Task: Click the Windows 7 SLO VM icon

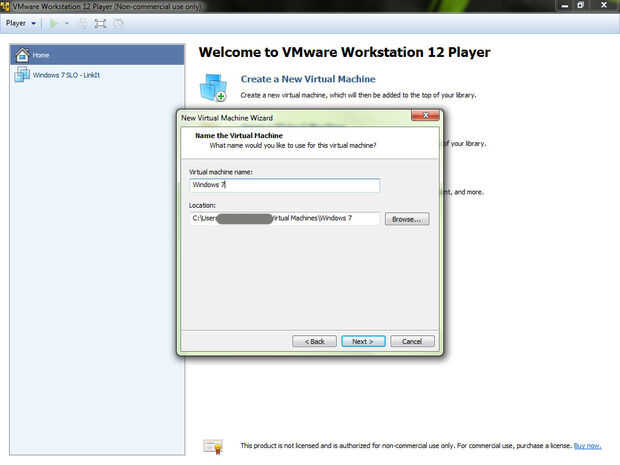Action: tap(22, 74)
